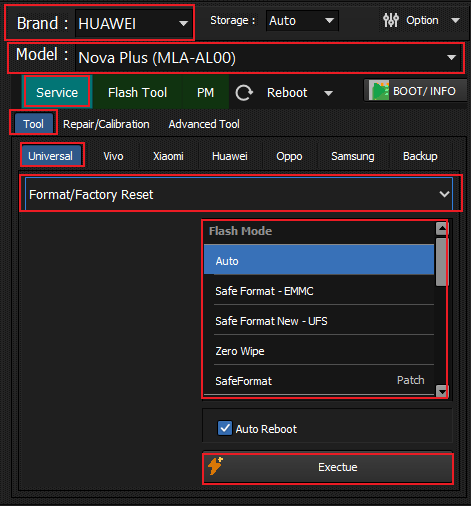Select the Backup tab
This screenshot has width=471, height=506.
point(420,156)
